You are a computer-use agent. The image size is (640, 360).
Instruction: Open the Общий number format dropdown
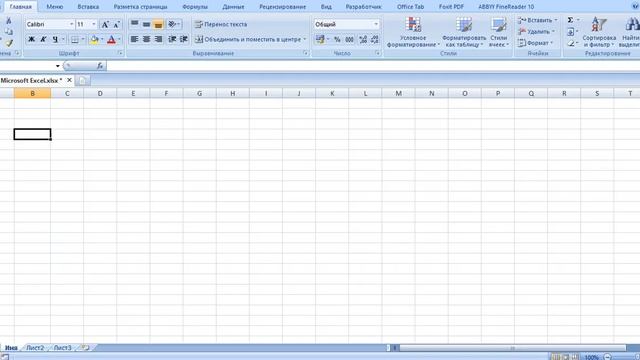376,24
